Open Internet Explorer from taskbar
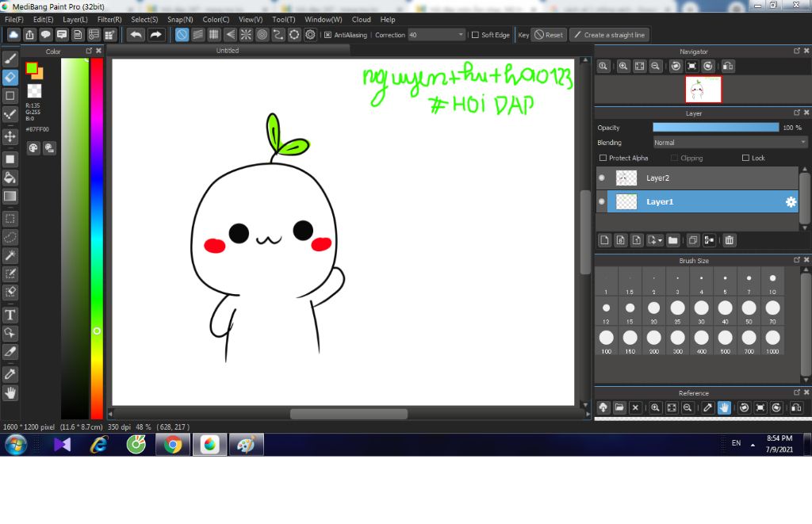The width and height of the screenshot is (812, 524). [98, 444]
